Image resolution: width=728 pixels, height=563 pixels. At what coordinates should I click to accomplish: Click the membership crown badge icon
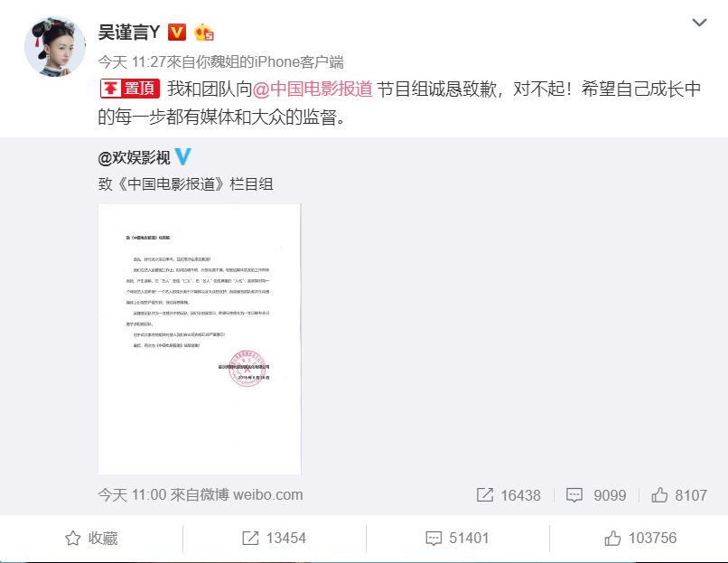tap(203, 32)
